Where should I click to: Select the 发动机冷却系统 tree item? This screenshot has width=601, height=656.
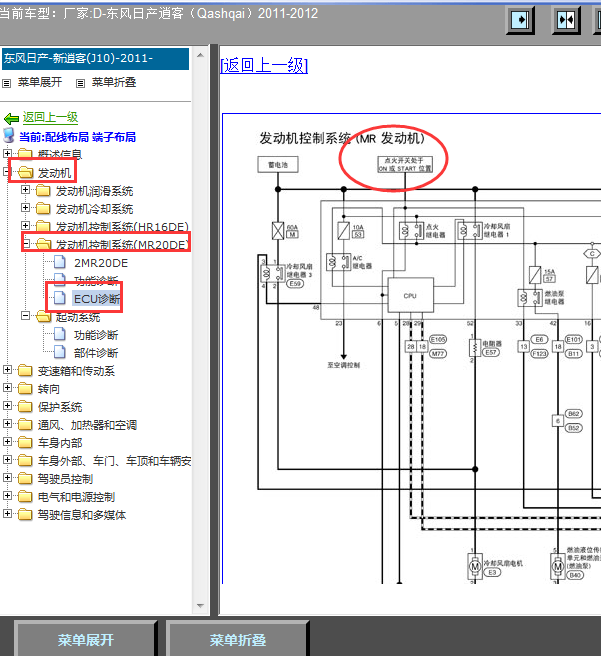[95, 209]
